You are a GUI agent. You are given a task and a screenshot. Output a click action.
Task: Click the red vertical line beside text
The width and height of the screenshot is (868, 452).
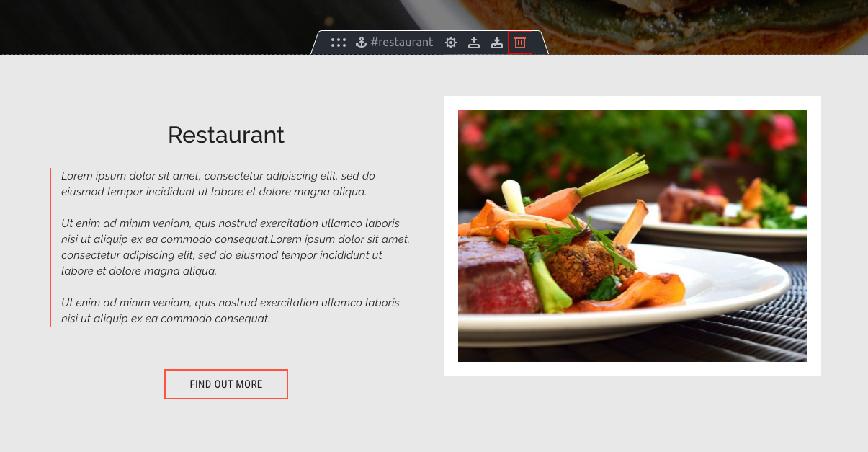50,247
